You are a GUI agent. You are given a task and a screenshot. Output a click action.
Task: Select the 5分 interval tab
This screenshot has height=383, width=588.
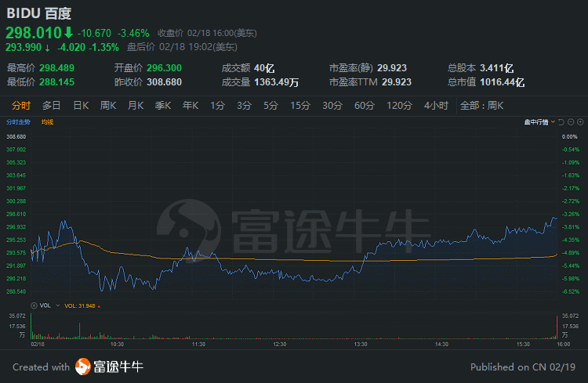pyautogui.click(x=270, y=106)
